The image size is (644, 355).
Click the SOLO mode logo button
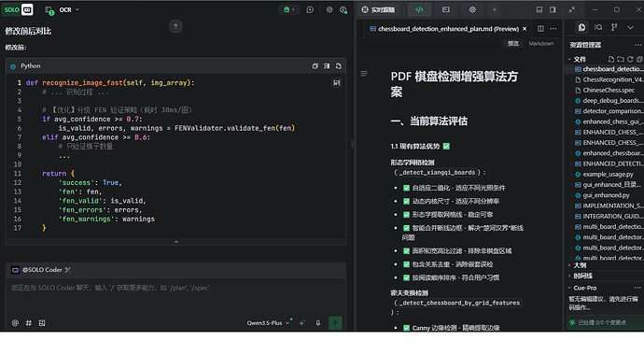(11, 9)
